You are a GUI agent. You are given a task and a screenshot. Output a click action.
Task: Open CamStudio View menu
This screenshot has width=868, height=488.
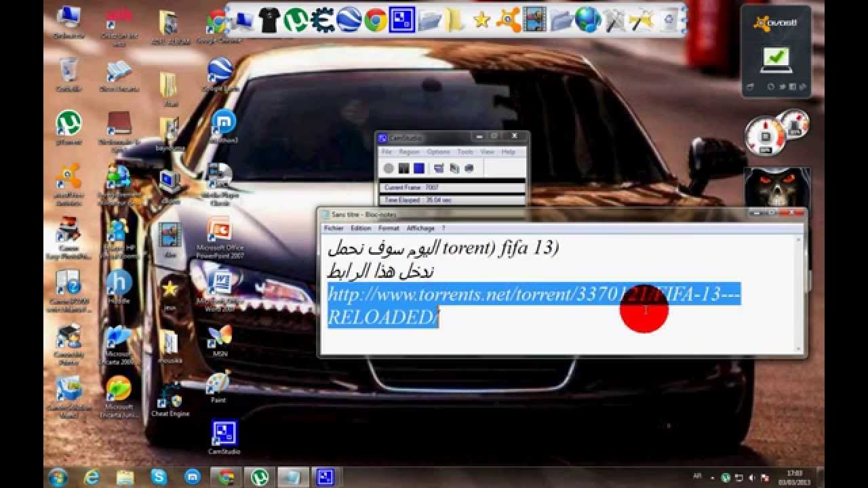click(x=488, y=152)
